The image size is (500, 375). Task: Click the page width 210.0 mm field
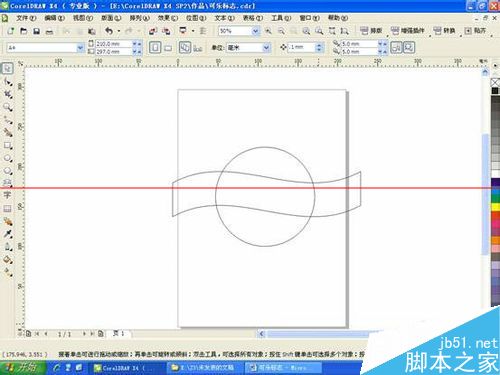(x=113, y=44)
